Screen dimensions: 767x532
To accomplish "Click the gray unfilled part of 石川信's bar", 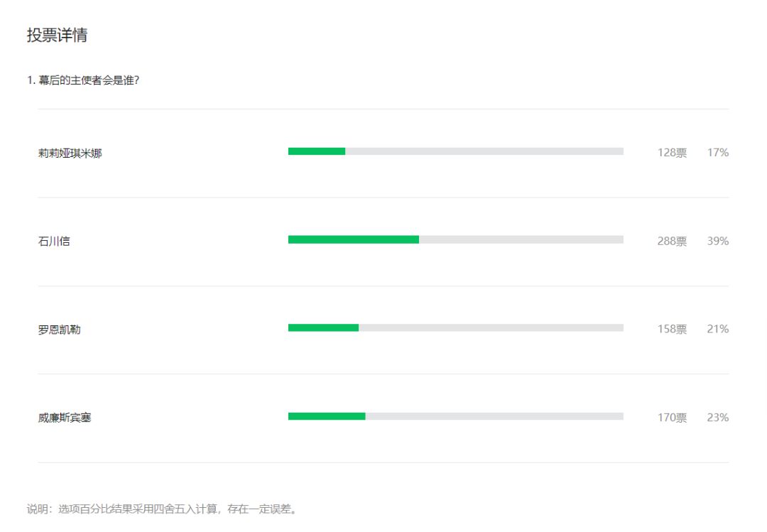I will pos(521,240).
